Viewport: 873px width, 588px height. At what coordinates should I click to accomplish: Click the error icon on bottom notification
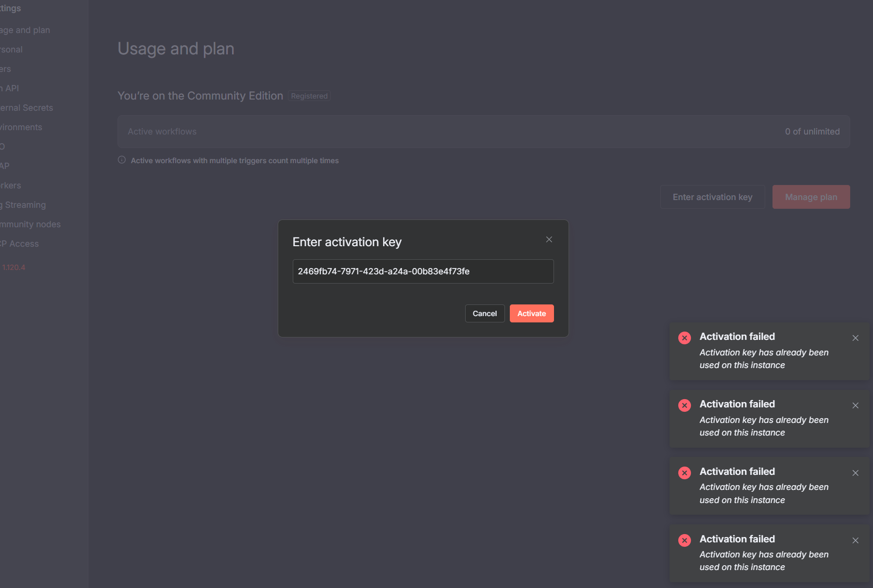tap(685, 540)
